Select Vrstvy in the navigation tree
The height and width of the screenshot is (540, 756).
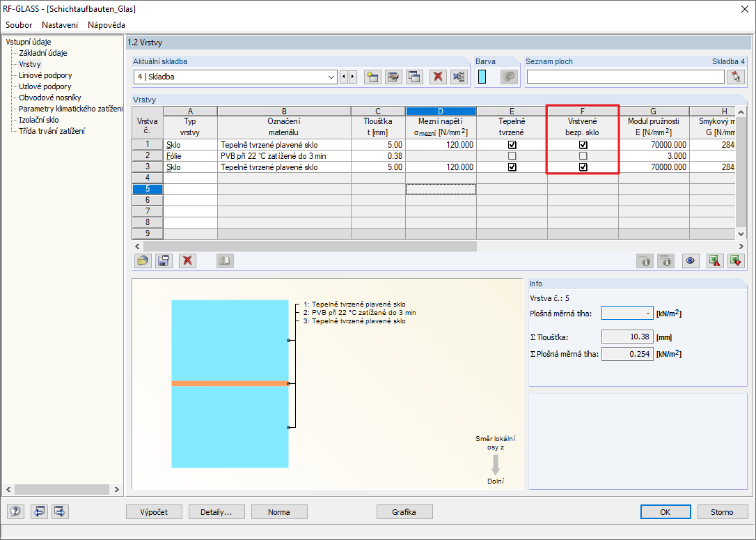pos(30,64)
